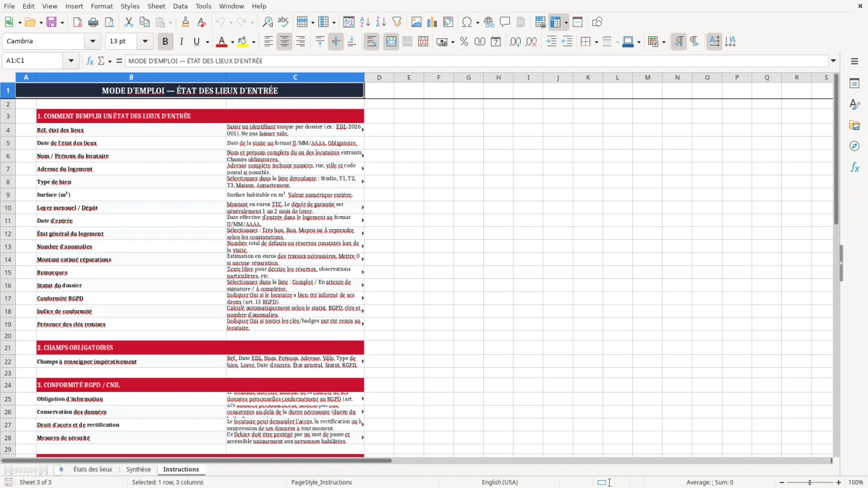The width and height of the screenshot is (868, 488).
Task: Open the Styles menu
Action: coord(130,6)
